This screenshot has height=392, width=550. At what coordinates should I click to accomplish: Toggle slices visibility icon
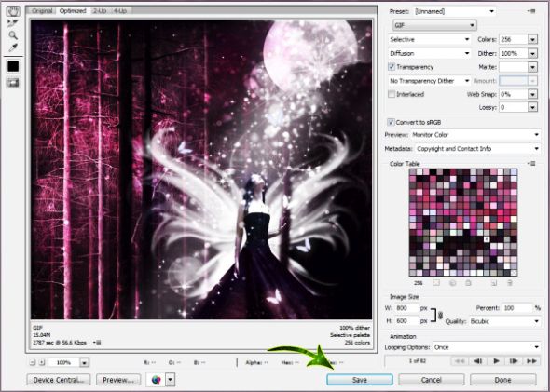[13, 83]
